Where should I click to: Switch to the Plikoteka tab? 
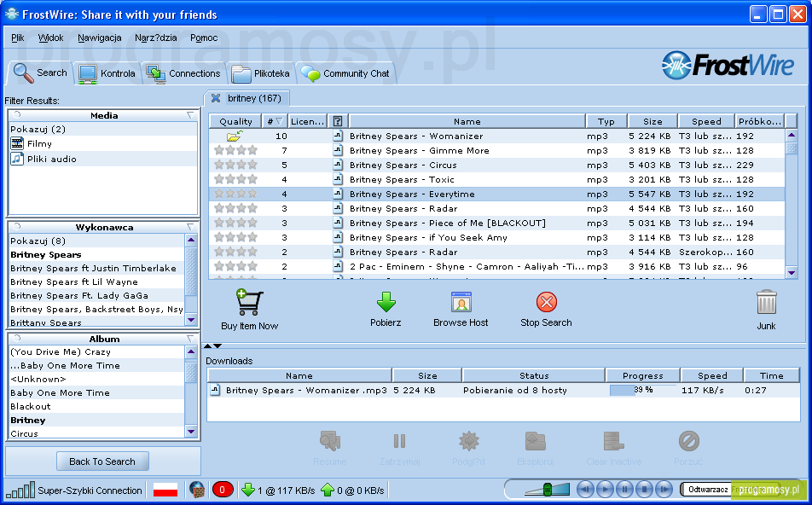click(x=260, y=73)
